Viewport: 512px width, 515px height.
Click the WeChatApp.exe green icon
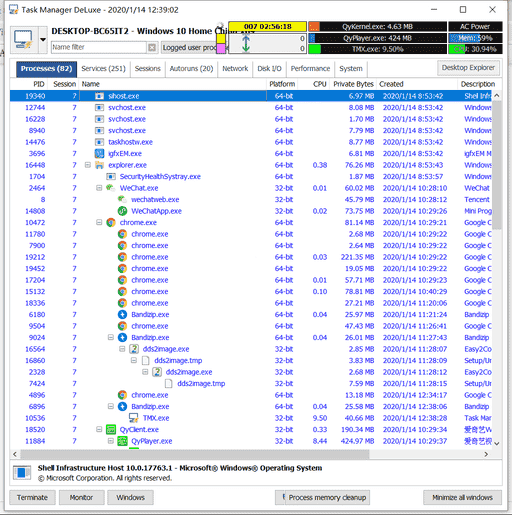pos(122,211)
